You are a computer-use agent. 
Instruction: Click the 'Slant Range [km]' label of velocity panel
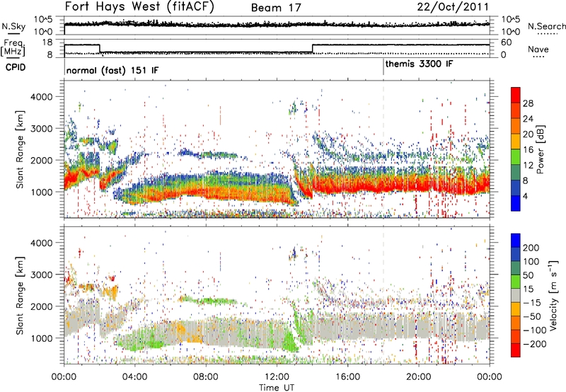(x=20, y=296)
